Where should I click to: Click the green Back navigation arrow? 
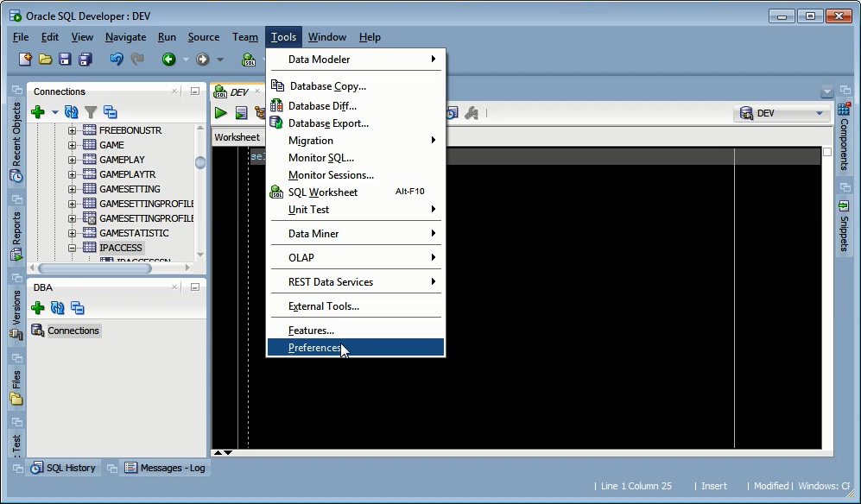click(x=168, y=60)
